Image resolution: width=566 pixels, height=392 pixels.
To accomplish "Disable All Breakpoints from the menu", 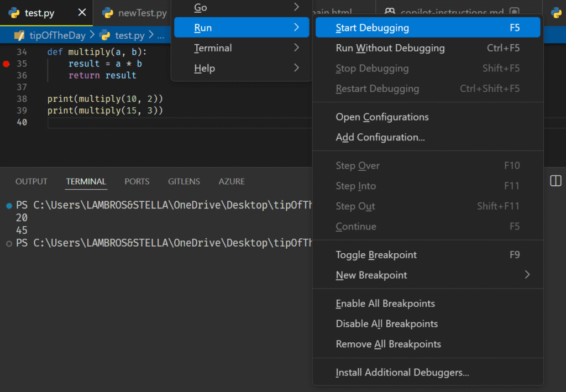I will pyautogui.click(x=386, y=323).
